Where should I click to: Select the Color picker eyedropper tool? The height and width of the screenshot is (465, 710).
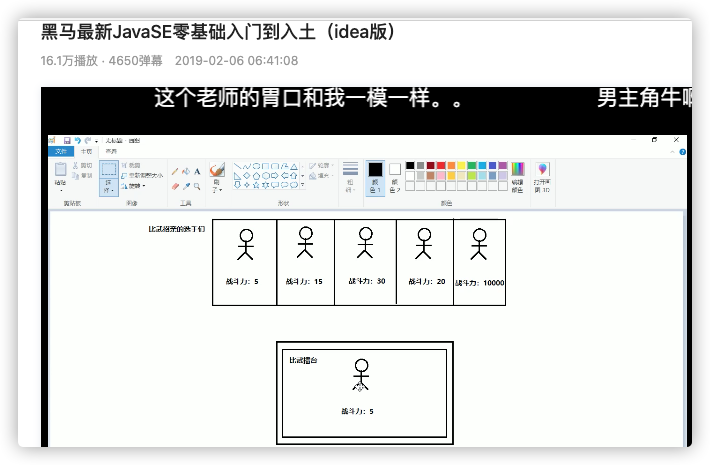186,187
